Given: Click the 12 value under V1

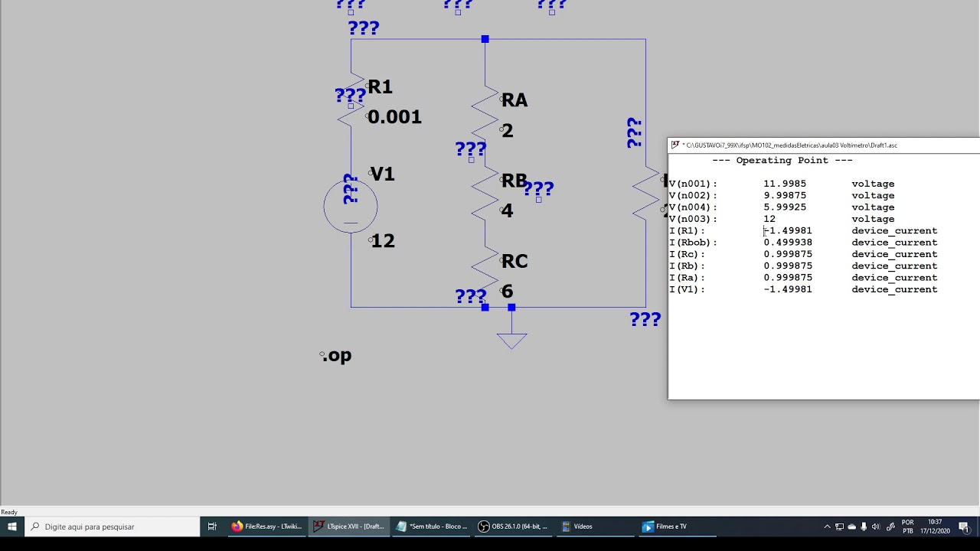Looking at the screenshot, I should (x=383, y=241).
